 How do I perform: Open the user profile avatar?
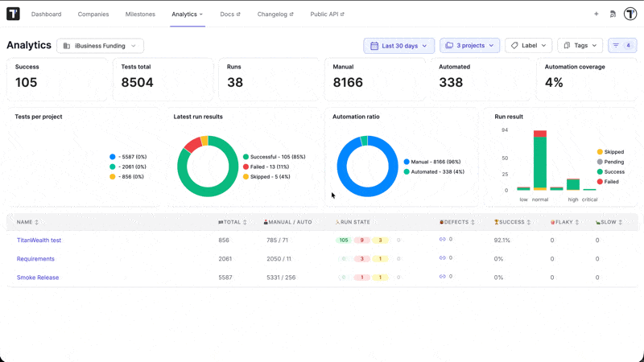click(630, 14)
